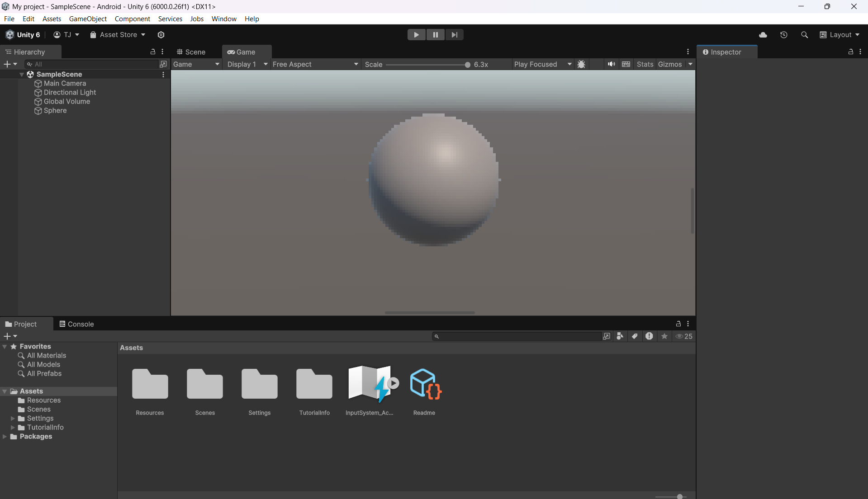Click All Prefabs under Favorites
The image size is (868, 499).
click(44, 373)
